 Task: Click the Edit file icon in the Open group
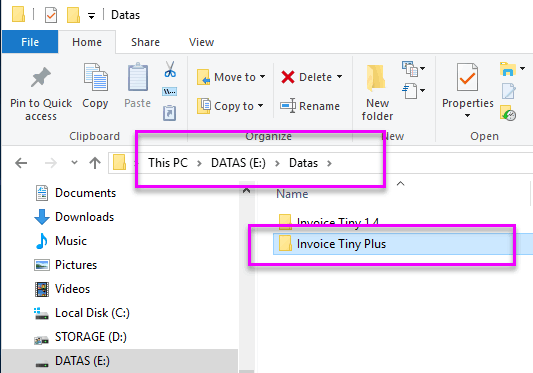coord(509,91)
